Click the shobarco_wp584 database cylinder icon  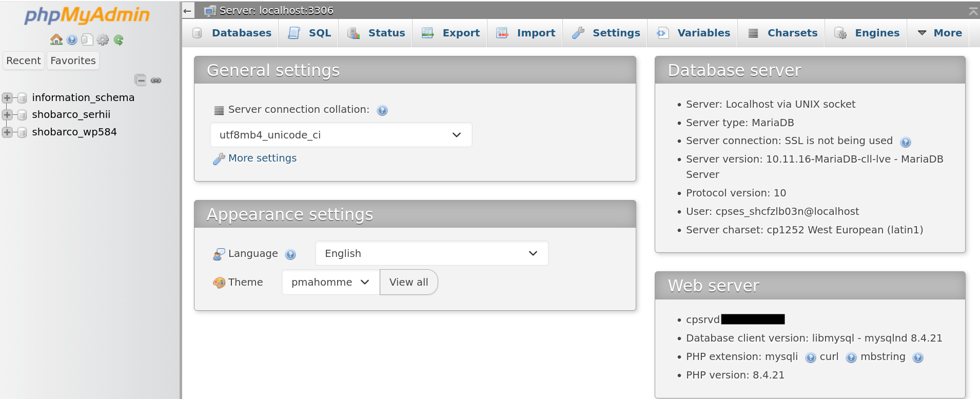[22, 132]
